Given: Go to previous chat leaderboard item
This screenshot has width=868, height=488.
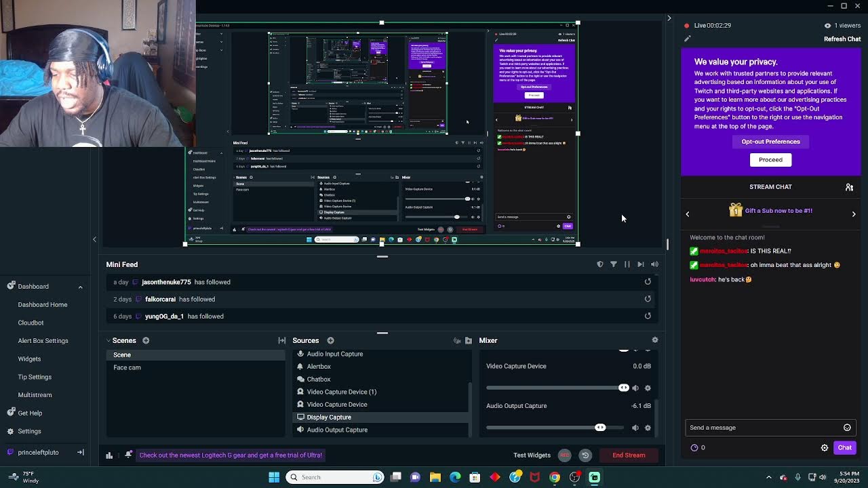Looking at the screenshot, I should coord(688,214).
